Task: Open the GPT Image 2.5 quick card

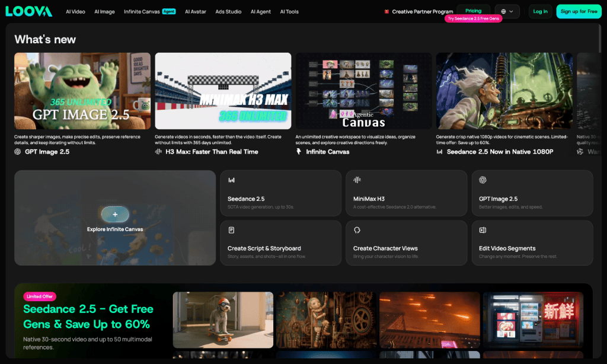Action: coord(532,193)
